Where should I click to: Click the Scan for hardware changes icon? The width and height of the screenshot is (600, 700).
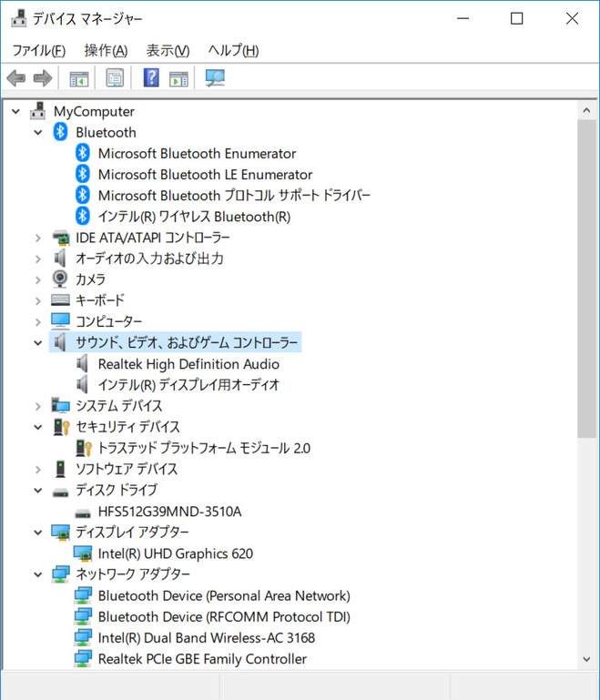(x=215, y=77)
